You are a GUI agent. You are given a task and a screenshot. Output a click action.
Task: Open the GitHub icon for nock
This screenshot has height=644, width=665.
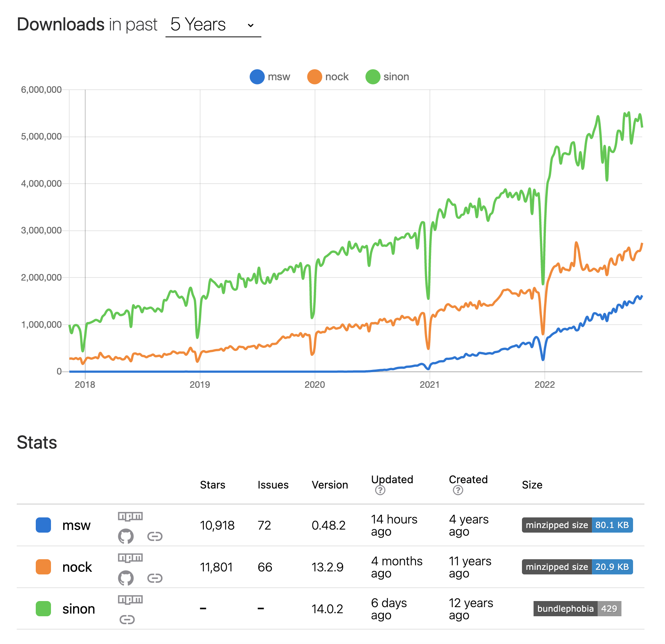[x=126, y=578]
